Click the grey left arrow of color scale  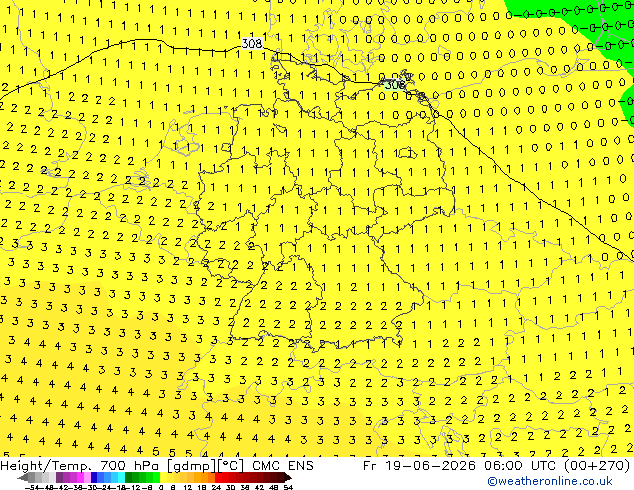click(x=23, y=477)
